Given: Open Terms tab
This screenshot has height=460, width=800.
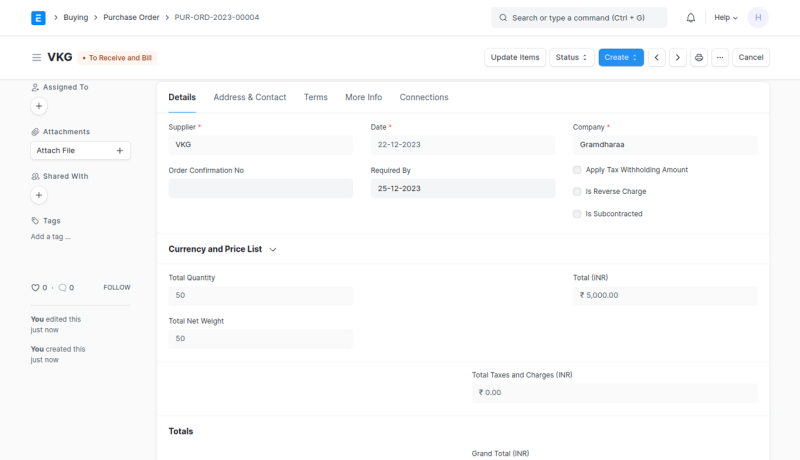Looking at the screenshot, I should 316,97.
